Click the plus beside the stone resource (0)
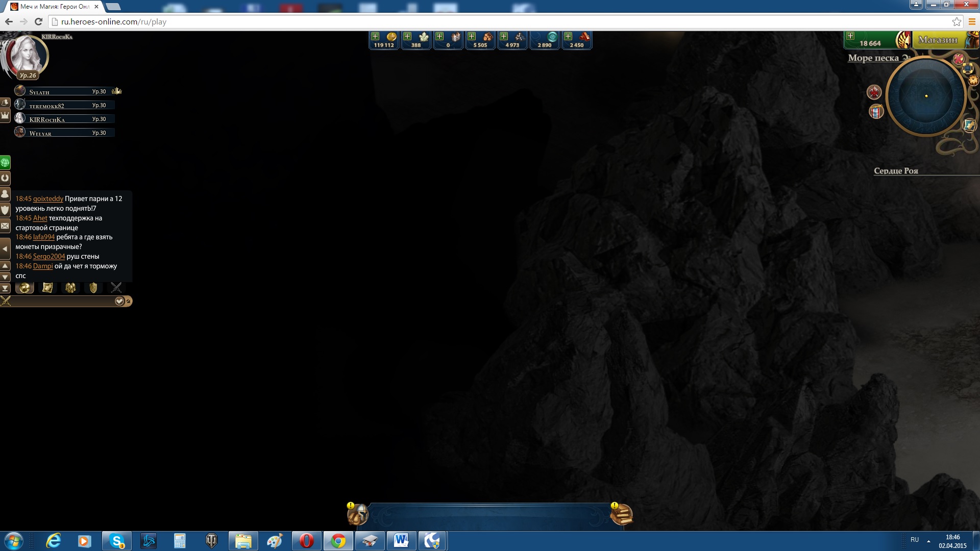The width and height of the screenshot is (980, 551). pos(439,36)
